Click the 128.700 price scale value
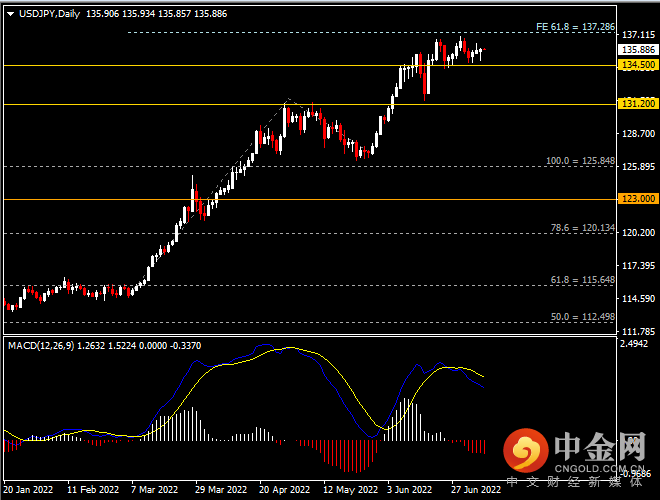The width and height of the screenshot is (660, 500). [639, 134]
